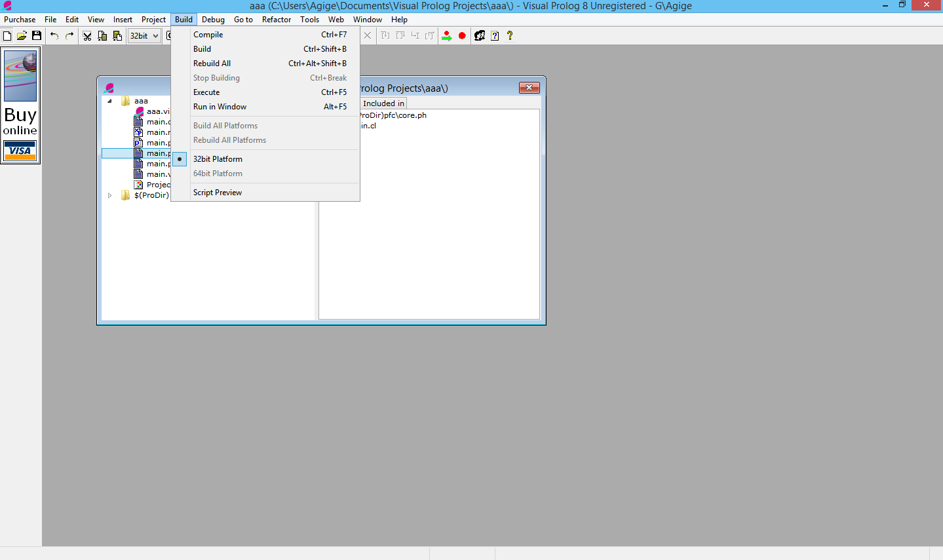The image size is (943, 560).
Task: Select the aaa.vi file in the tree
Action: tap(157, 111)
